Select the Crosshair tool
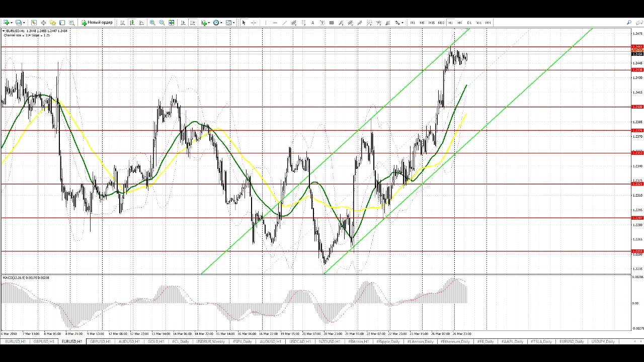The width and height of the screenshot is (644, 362). click(x=254, y=23)
